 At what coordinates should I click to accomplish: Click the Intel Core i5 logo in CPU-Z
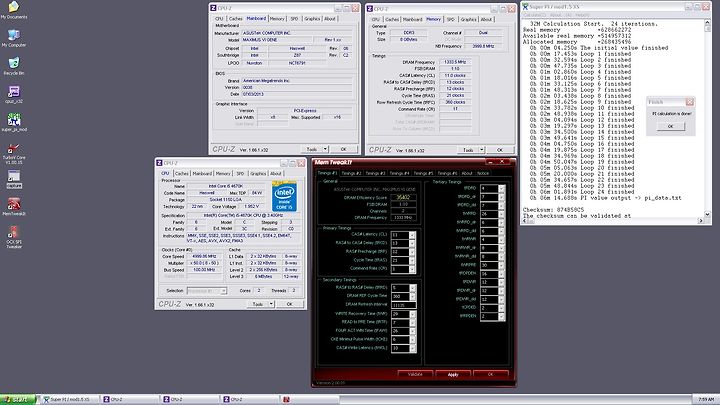(284, 197)
